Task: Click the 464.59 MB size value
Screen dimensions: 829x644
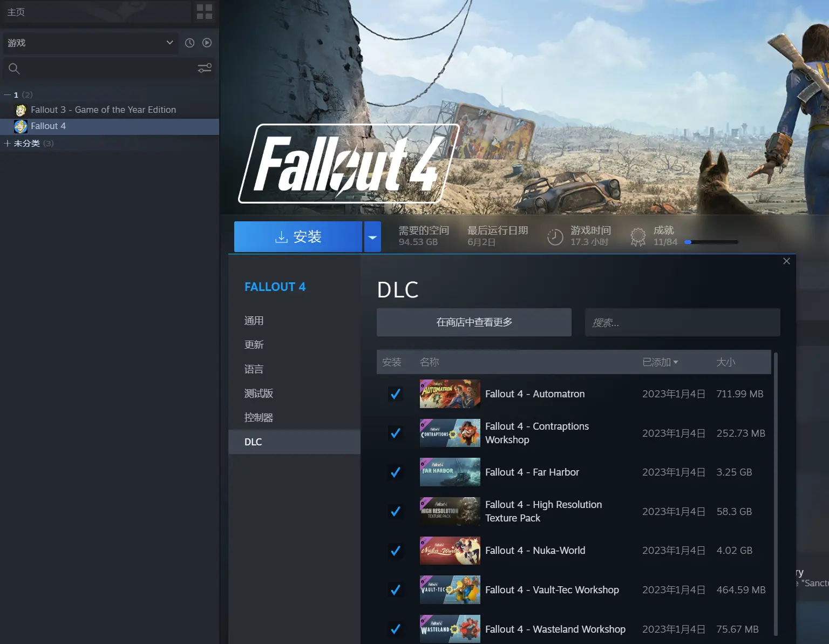Action: (741, 590)
